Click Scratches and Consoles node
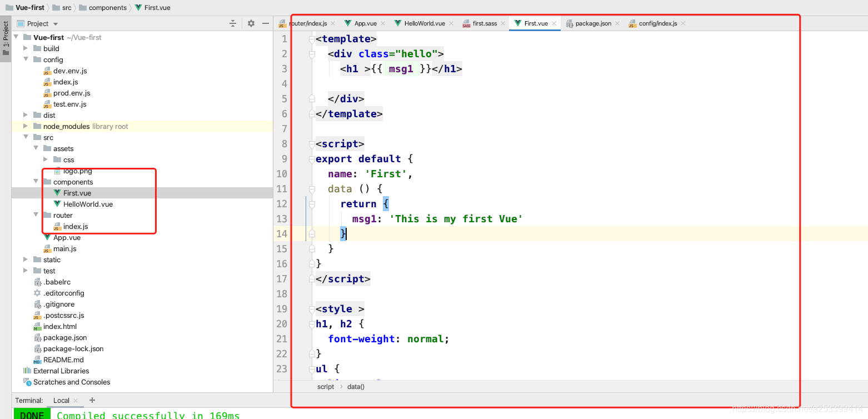This screenshot has width=868, height=419. click(x=72, y=382)
